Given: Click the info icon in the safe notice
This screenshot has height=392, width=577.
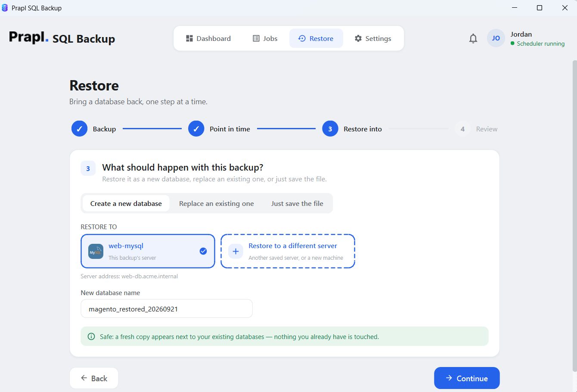Looking at the screenshot, I should [x=91, y=337].
